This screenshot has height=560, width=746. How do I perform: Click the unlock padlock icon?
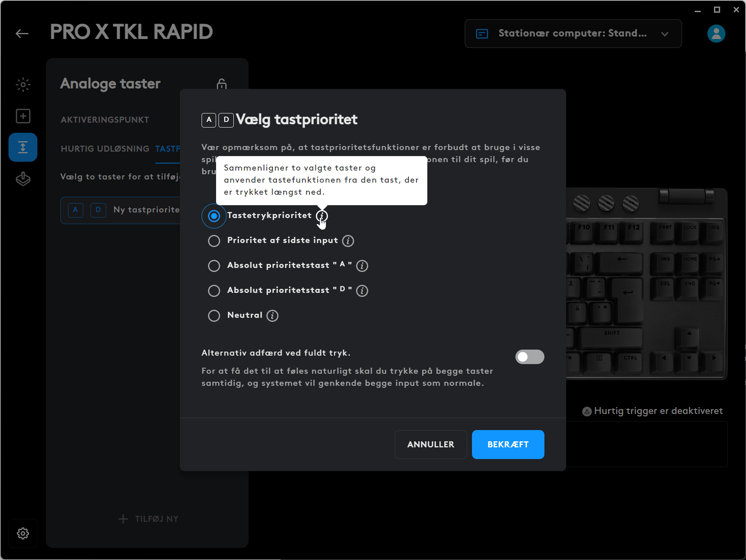pos(222,84)
